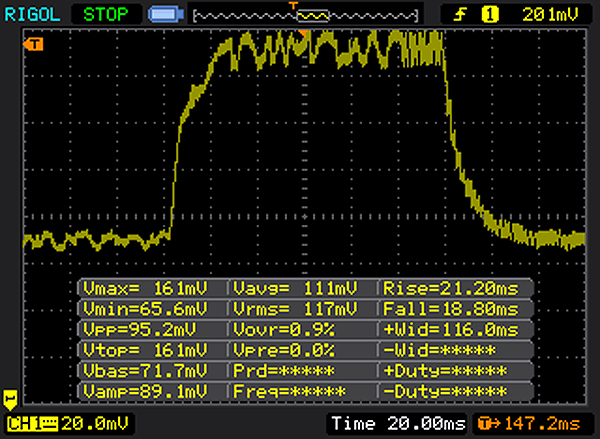
Task: Open the 20.0mV vertical scale setting
Action: coord(84,424)
